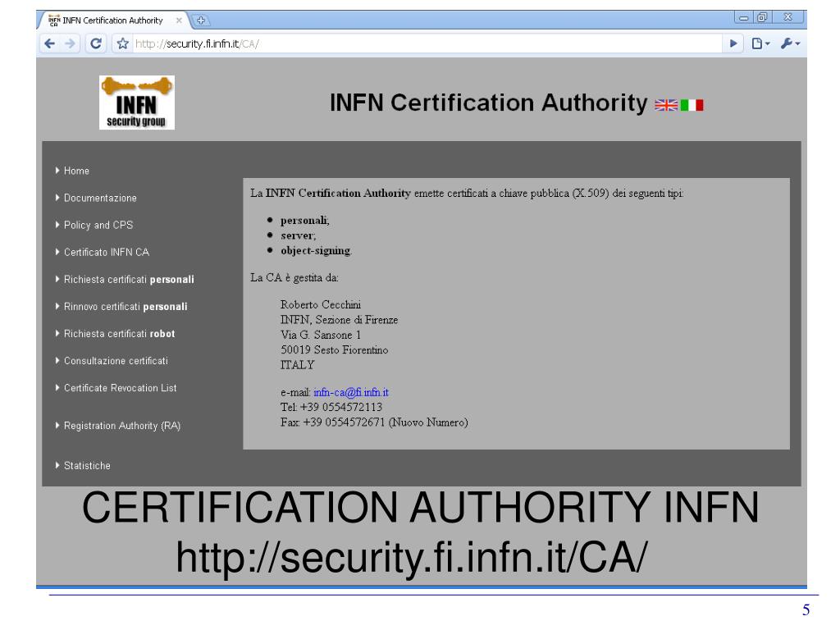Switch the site to Italian via Italy flag
840x630 pixels.
(x=692, y=105)
